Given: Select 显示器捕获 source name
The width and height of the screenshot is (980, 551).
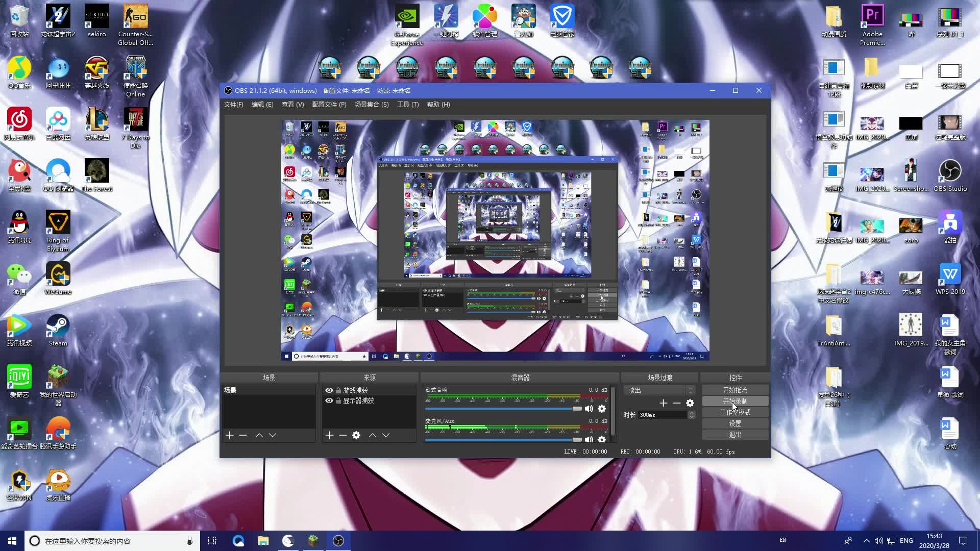Looking at the screenshot, I should (x=358, y=400).
